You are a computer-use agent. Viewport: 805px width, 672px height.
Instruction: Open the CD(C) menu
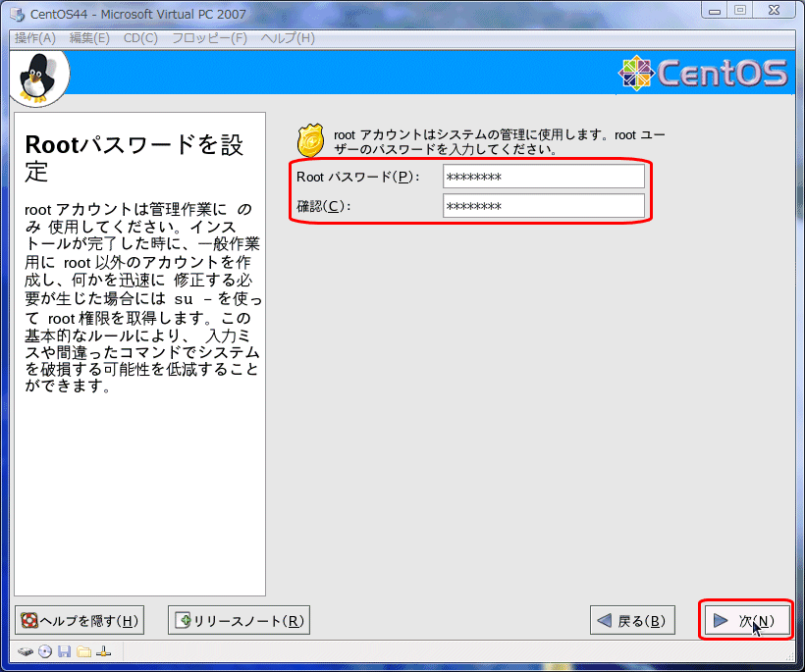[140, 38]
